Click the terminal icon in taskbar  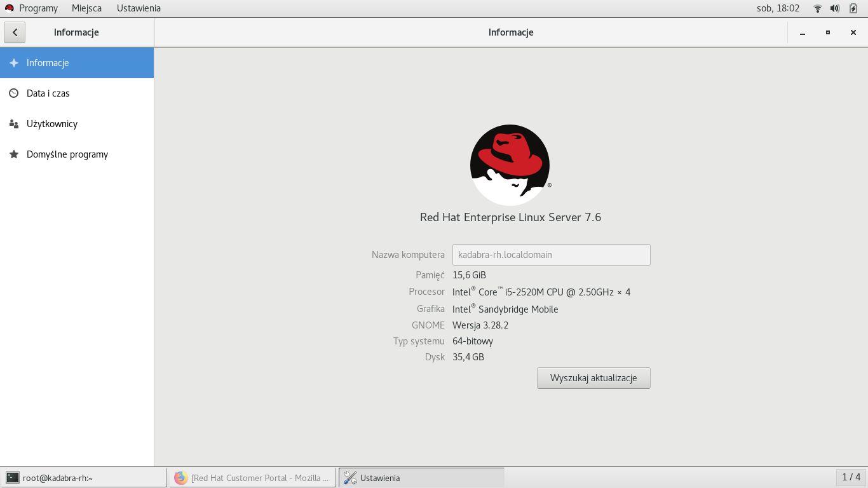tap(13, 478)
